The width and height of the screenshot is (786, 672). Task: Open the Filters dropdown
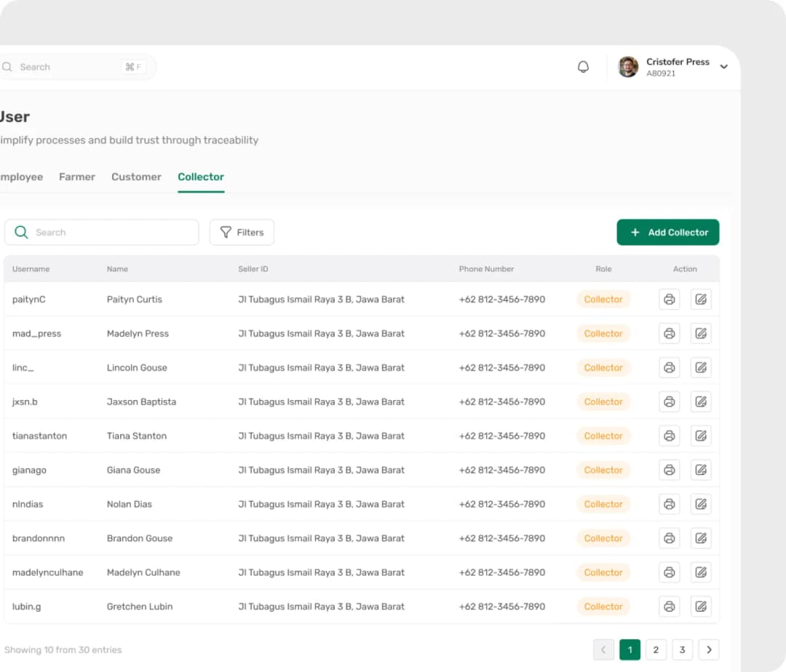[x=242, y=232]
